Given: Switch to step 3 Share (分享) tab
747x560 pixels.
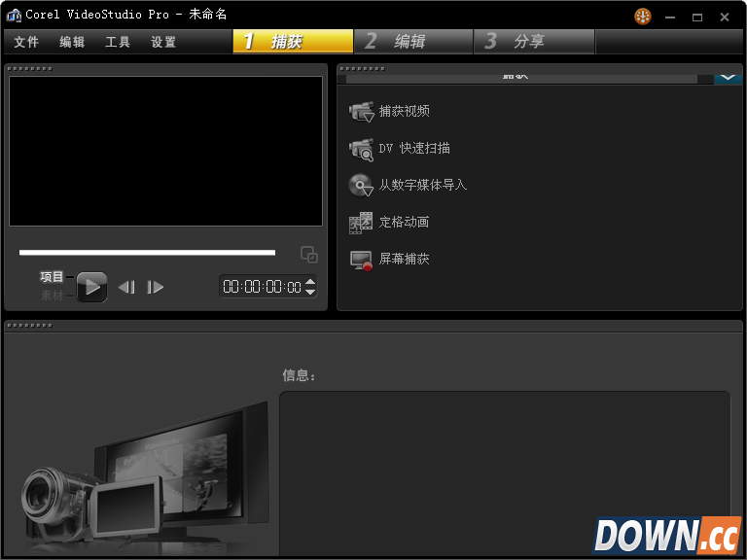Looking at the screenshot, I should [x=528, y=41].
